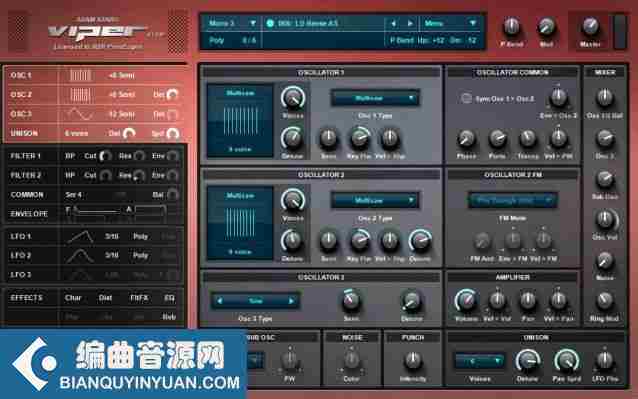Adjust the Unison LFO Phs knob
This screenshot has width=638, height=399.
(605, 360)
